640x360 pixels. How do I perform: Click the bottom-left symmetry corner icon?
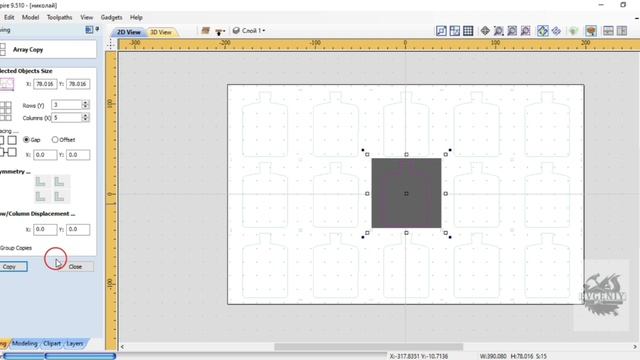(40, 197)
